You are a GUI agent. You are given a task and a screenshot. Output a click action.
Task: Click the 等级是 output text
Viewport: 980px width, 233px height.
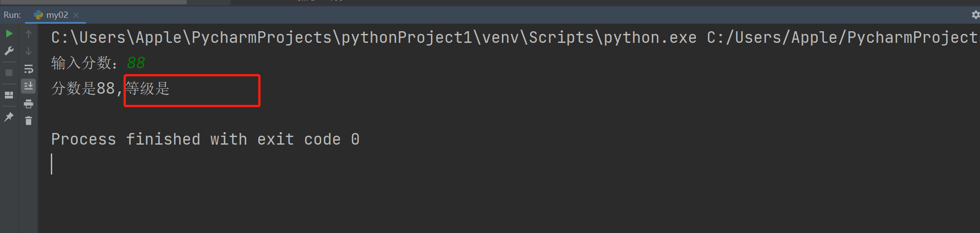[x=148, y=88]
